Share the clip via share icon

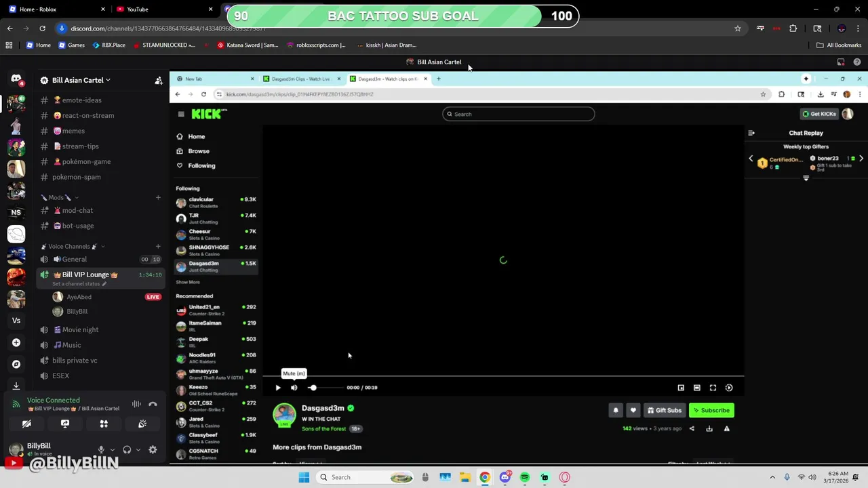point(692,428)
